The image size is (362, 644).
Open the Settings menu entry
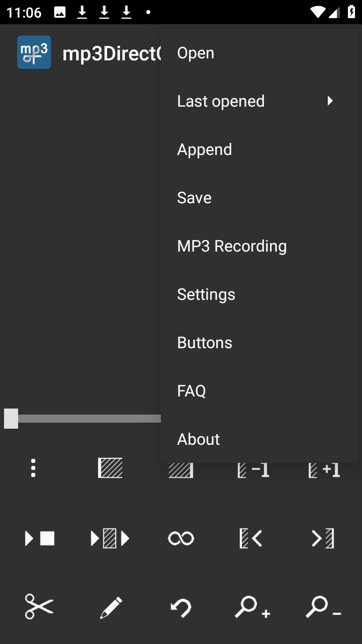pos(206,294)
